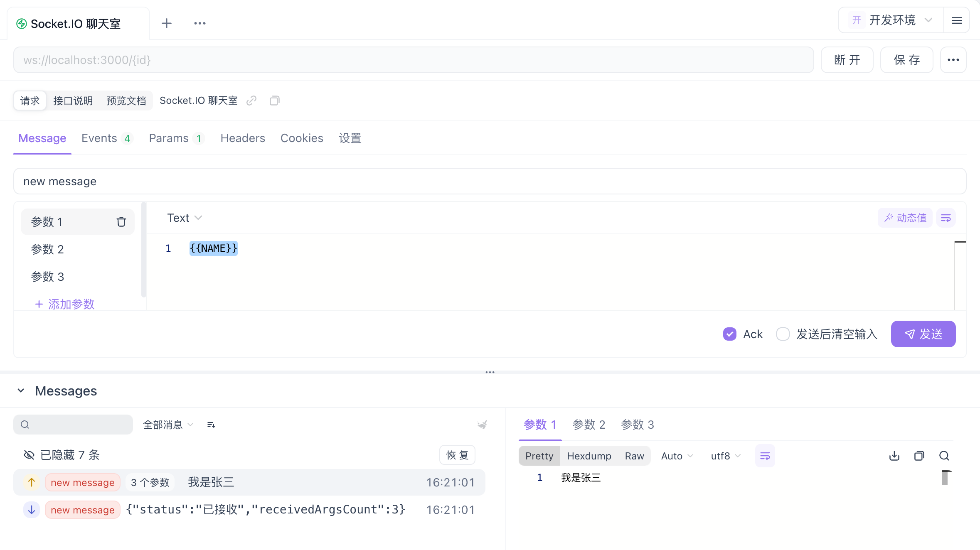Open the hamburger menu at top right
The width and height of the screenshot is (980, 550).
click(957, 20)
